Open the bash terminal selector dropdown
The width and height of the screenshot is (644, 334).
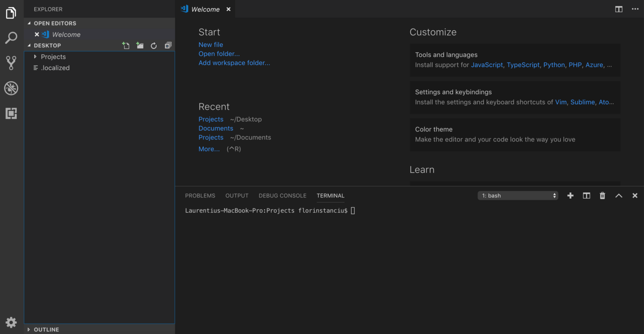(518, 196)
